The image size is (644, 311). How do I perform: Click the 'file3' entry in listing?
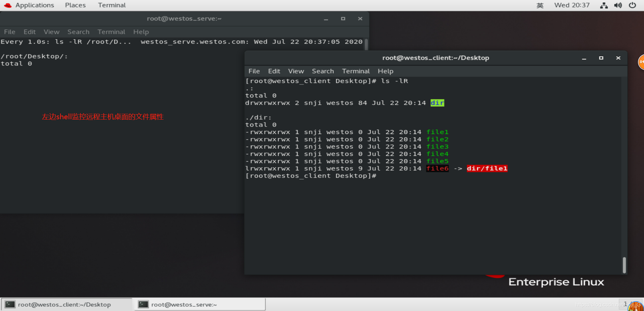(x=437, y=146)
